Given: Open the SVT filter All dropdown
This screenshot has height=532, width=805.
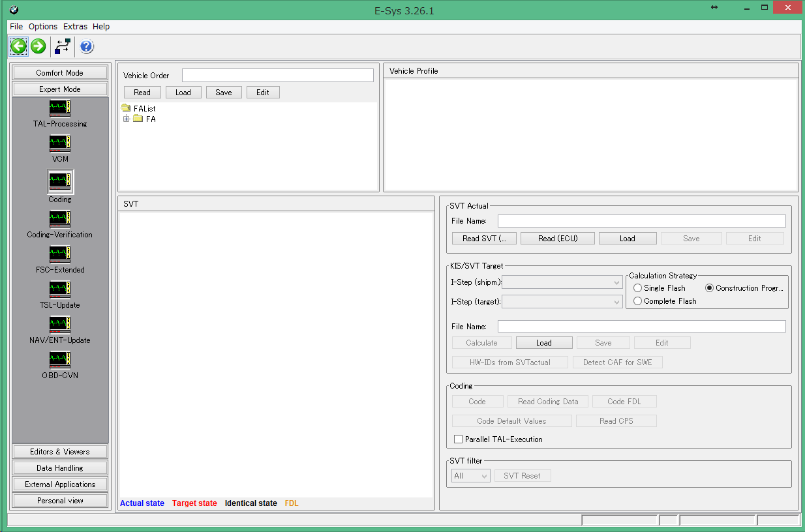Looking at the screenshot, I should tap(471, 476).
